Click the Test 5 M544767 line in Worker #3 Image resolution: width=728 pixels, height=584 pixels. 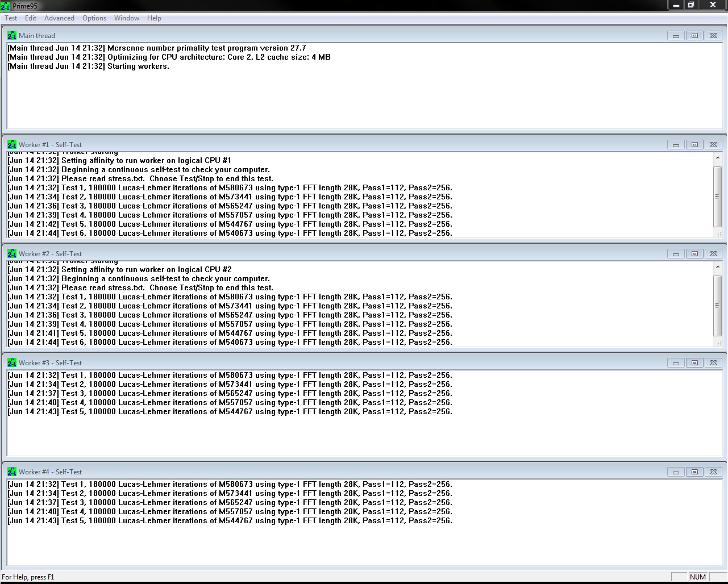[x=230, y=411]
